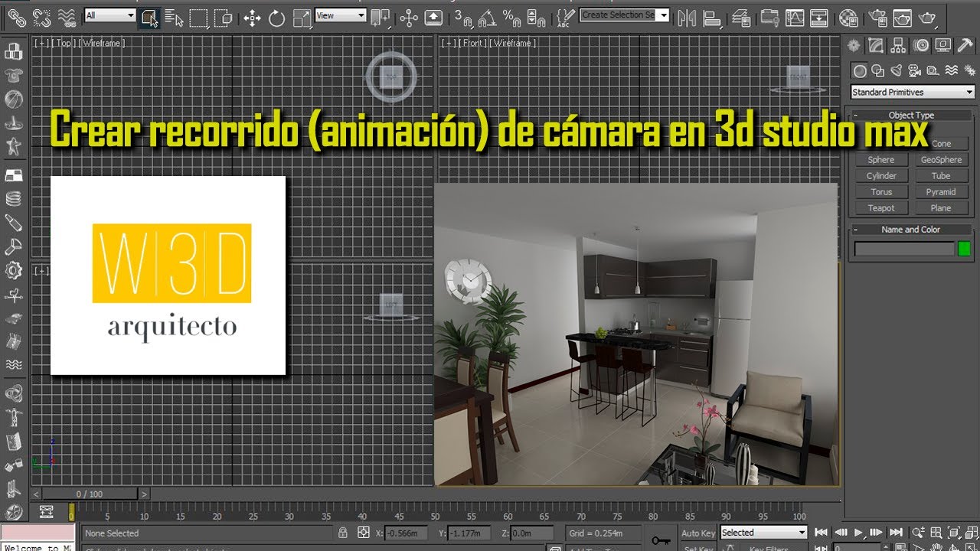Open the 'View' reference coordinate dropdown
This screenshot has width=980, height=551.
point(340,15)
